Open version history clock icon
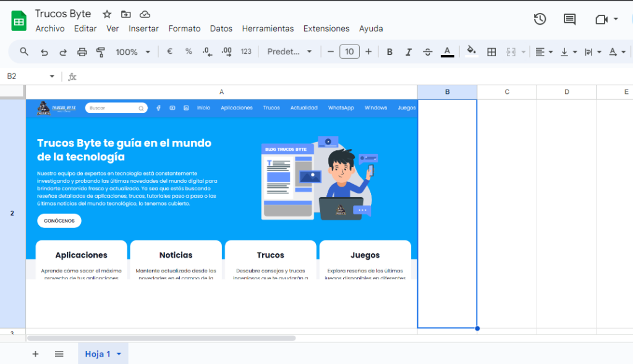The height and width of the screenshot is (364, 633). point(540,19)
